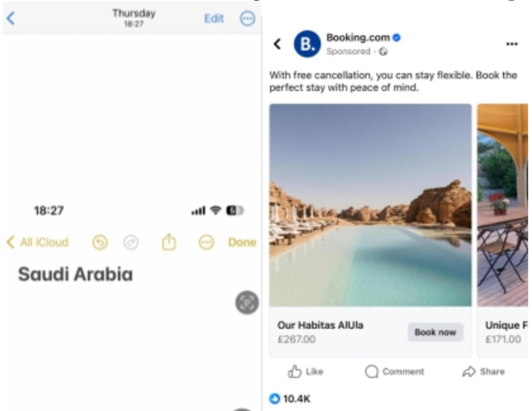Screen dimensions: 532x411
Task: Tap Book now for Our Habitas AlUla
Action: pyautogui.click(x=435, y=332)
